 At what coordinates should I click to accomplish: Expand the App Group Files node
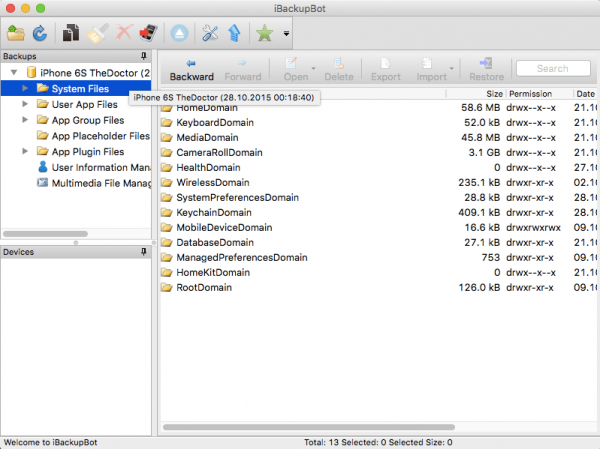point(25,120)
